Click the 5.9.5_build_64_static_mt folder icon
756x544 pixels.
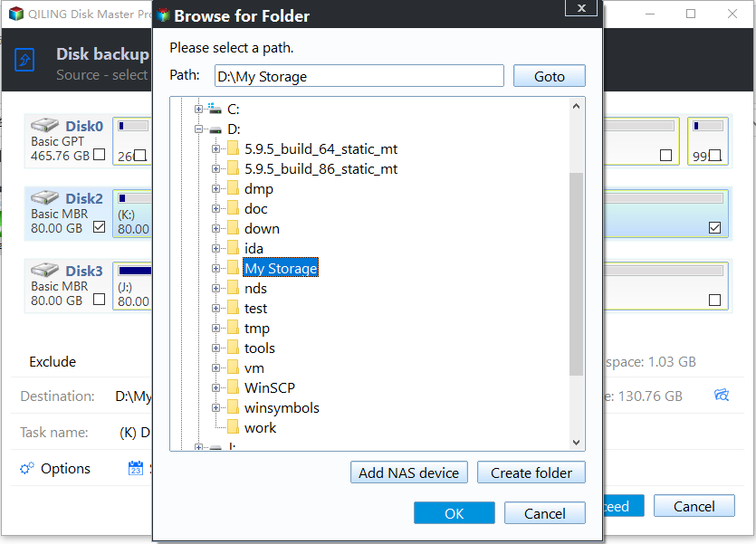233,148
